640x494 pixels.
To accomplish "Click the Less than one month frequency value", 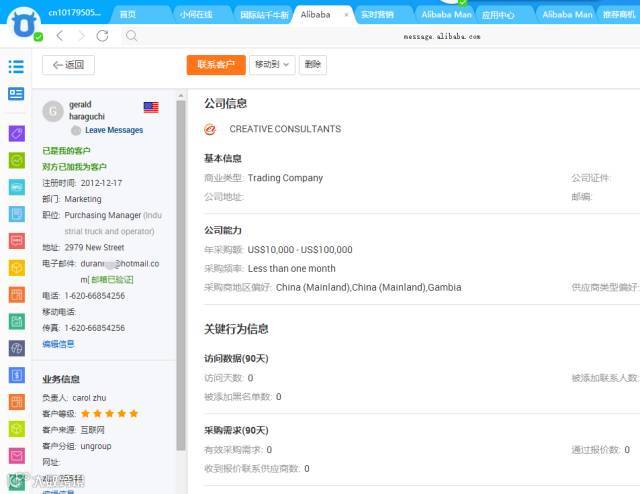I will click(291, 269).
